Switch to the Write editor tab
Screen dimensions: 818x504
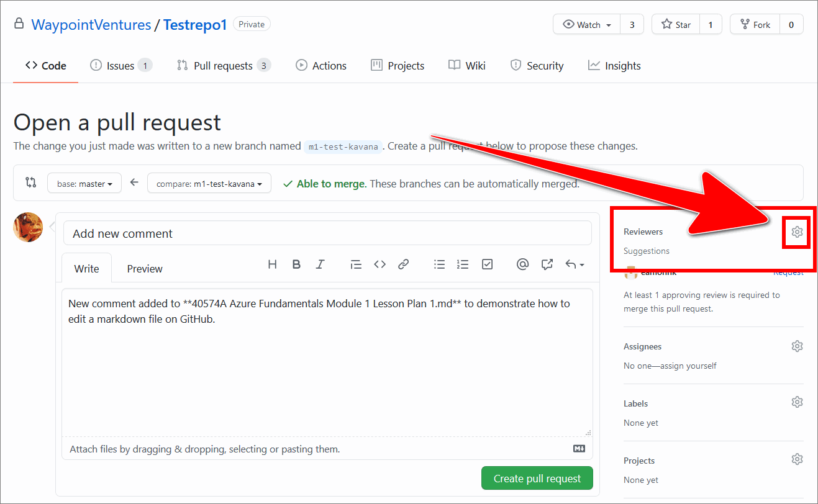87,268
